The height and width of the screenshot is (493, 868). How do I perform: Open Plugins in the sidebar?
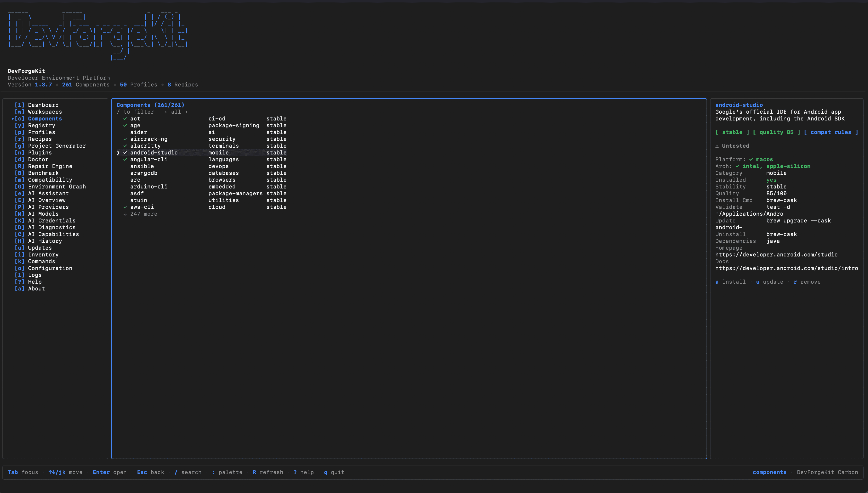pyautogui.click(x=33, y=152)
